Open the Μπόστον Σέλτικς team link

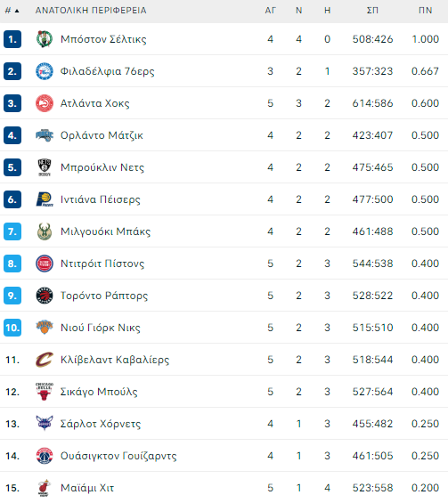click(x=103, y=39)
